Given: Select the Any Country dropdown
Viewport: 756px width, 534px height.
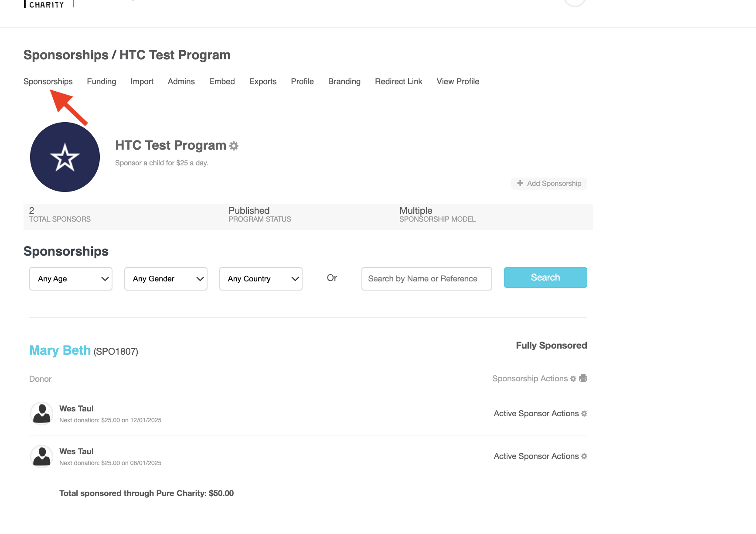Looking at the screenshot, I should [x=261, y=279].
